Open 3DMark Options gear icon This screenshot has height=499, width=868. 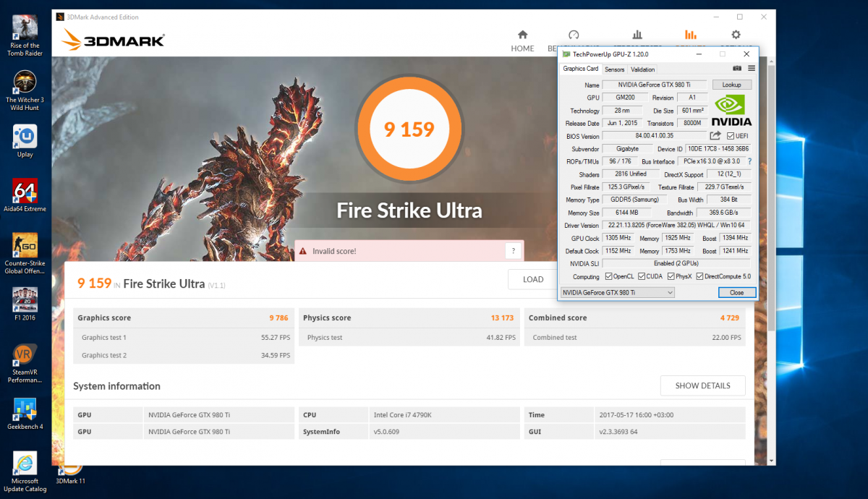[x=736, y=35]
